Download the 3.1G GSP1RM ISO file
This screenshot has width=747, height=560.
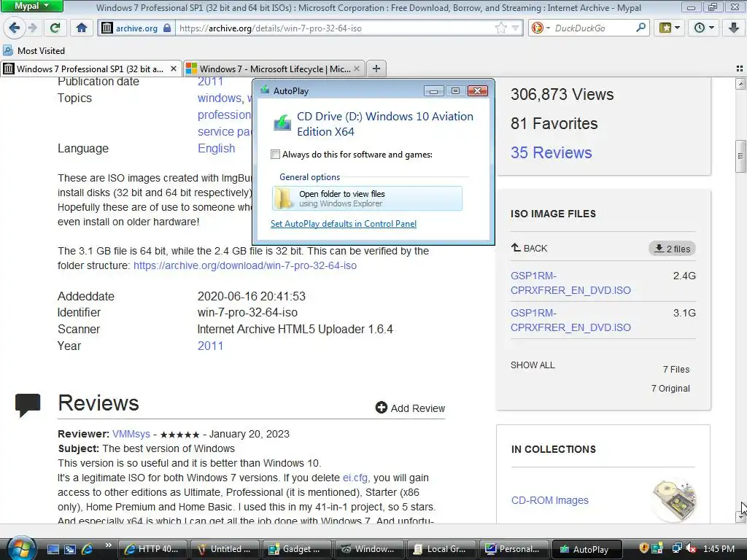tap(570, 320)
